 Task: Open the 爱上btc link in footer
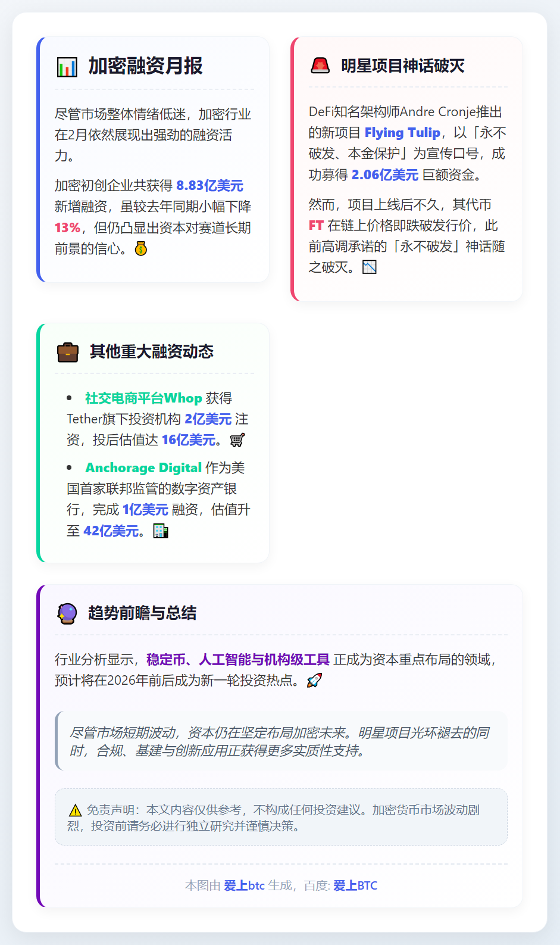tap(244, 885)
